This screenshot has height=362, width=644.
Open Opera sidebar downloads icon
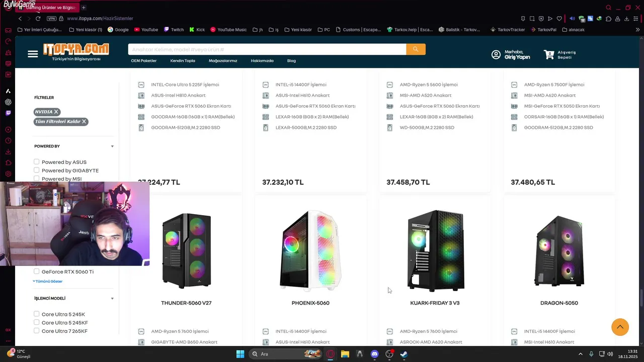click(8, 152)
